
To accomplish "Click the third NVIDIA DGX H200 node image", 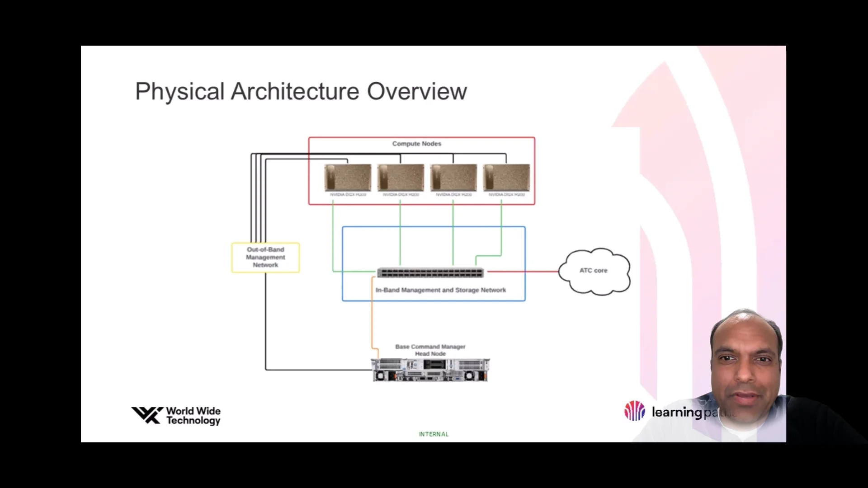I will pos(453,178).
